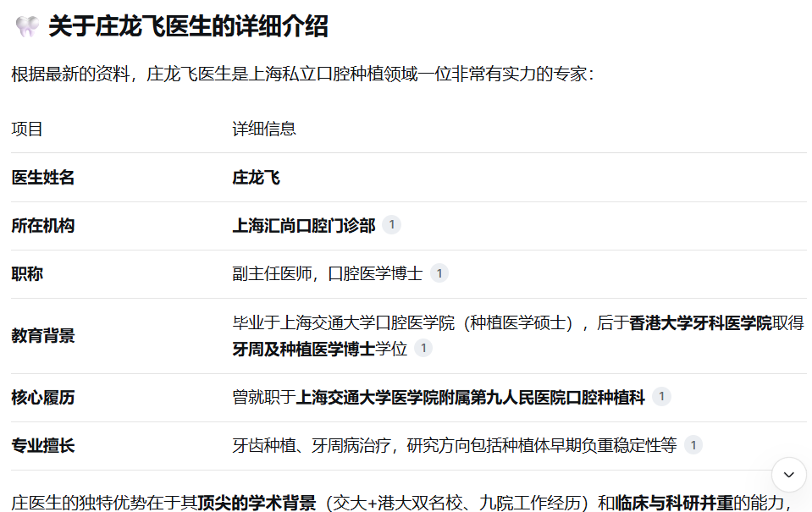Select the 教育背景 row label
Viewport: 812px width, 512px height.
(x=43, y=336)
